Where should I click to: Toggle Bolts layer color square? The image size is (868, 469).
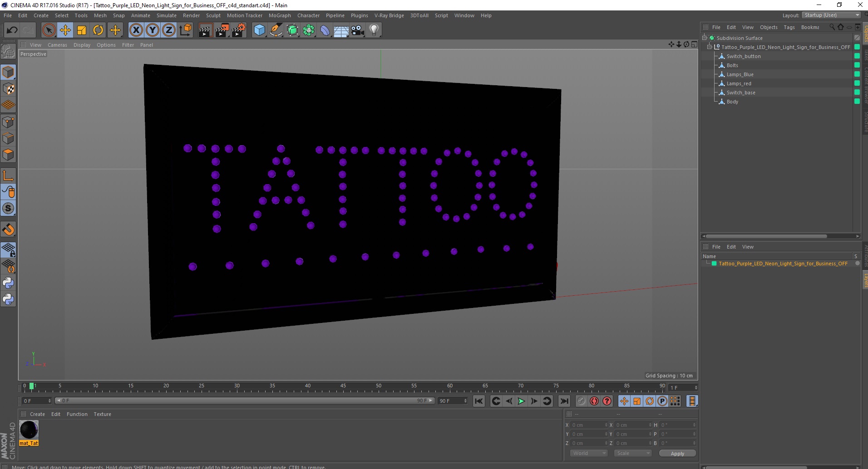pos(857,65)
